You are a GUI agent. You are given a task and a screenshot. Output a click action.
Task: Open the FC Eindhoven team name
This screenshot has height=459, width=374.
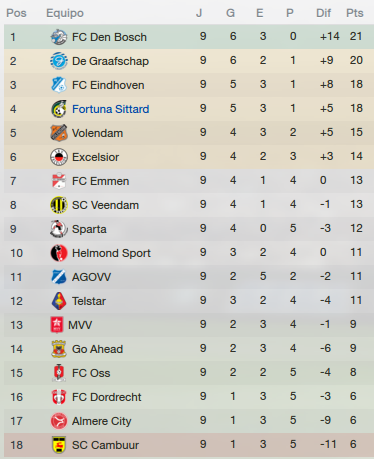[x=108, y=85]
